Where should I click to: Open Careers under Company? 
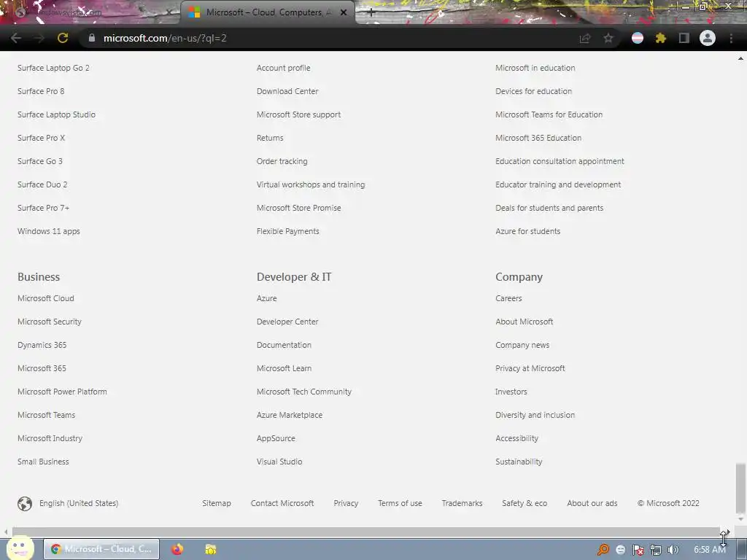pyautogui.click(x=508, y=298)
